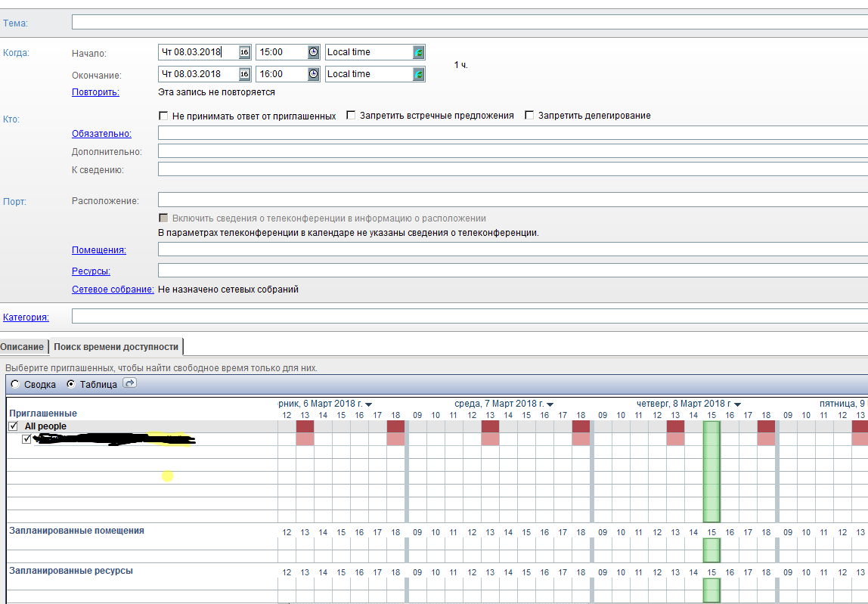This screenshot has height=604, width=868.
Task: Open clock picker for end time 16:00
Action: tap(313, 73)
